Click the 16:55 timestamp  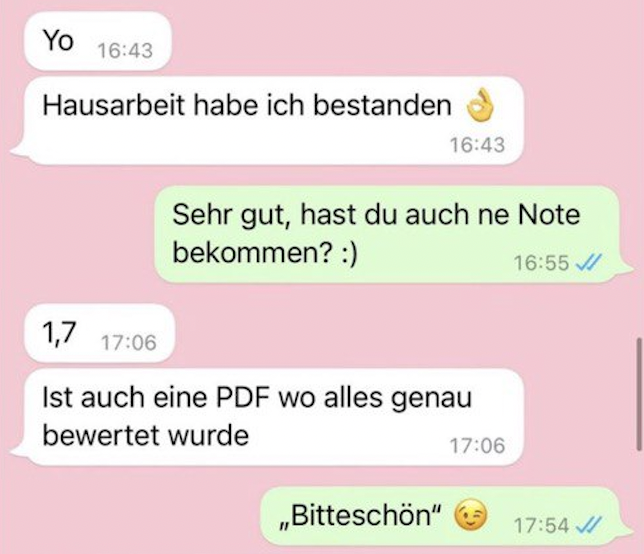coord(541,263)
